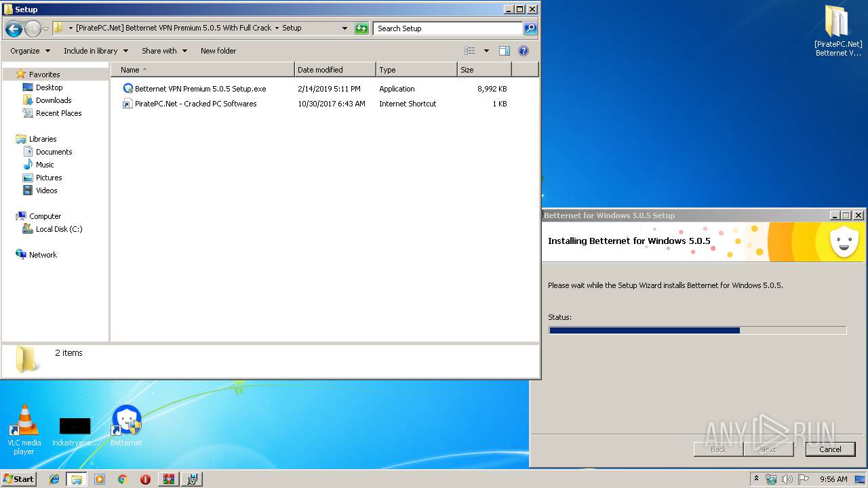Launch Internet Explorer from the taskbar
This screenshot has height=488, width=868.
pos(54,479)
